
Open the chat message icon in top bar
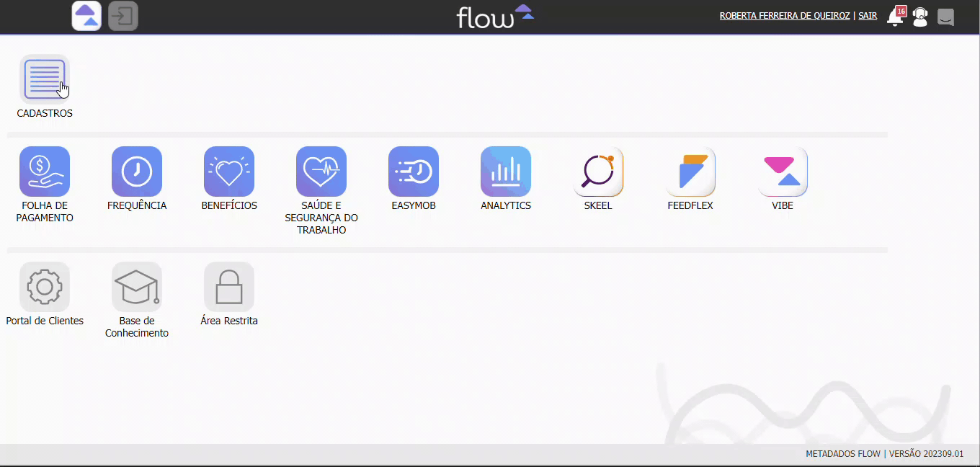click(946, 17)
